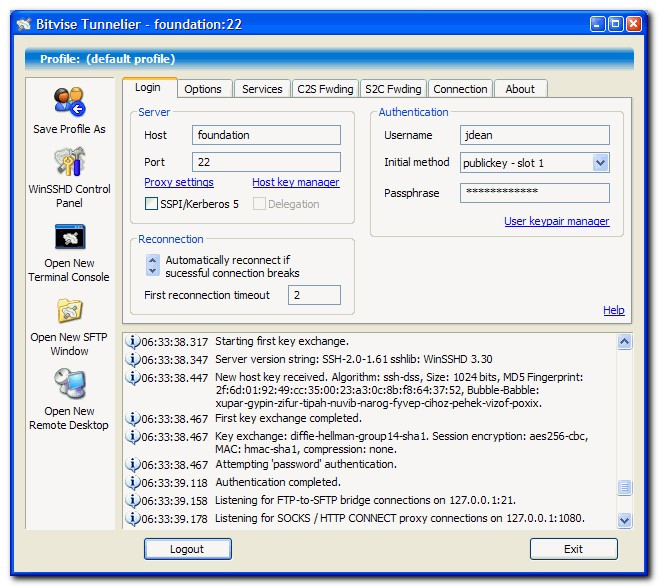Focus the Passphrase field
Image resolution: width=659 pixels, height=587 pixels.
(535, 193)
